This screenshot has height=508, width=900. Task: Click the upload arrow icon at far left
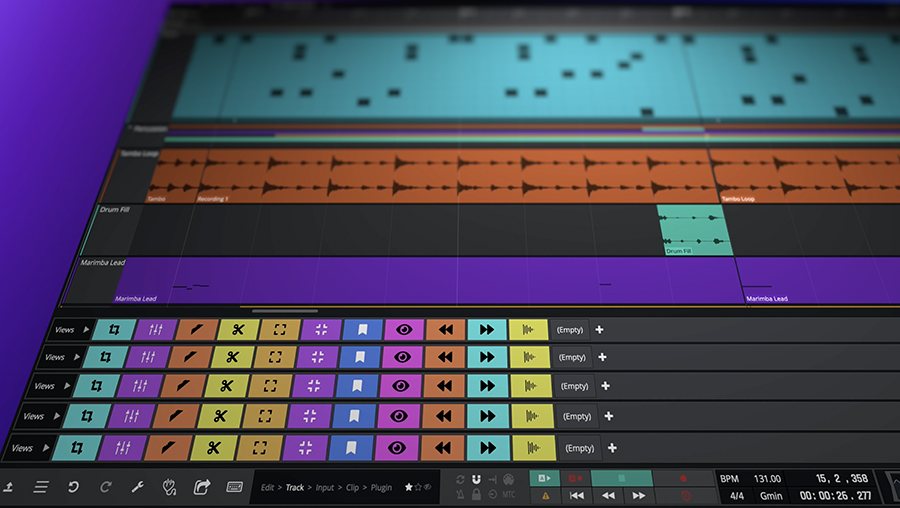[x=8, y=487]
